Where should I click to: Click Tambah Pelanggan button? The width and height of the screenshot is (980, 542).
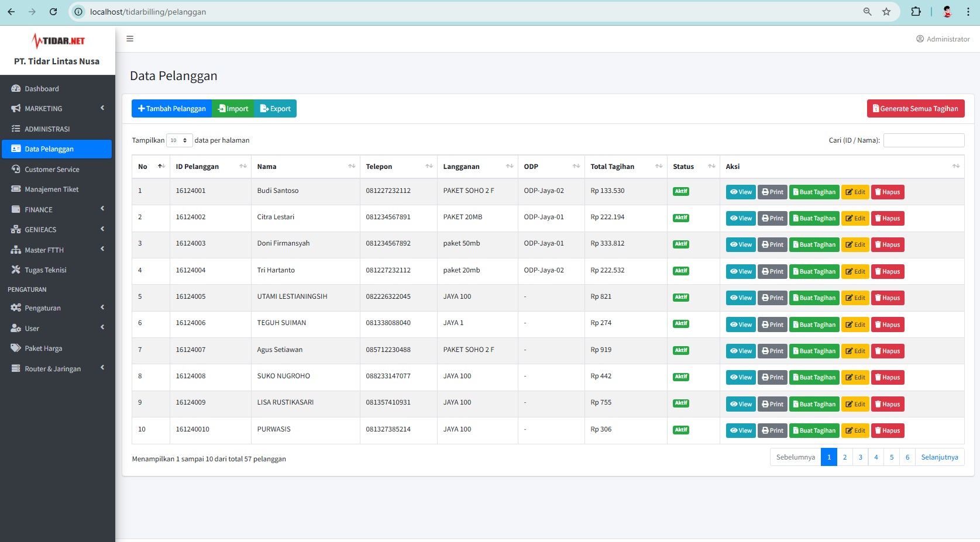point(171,109)
